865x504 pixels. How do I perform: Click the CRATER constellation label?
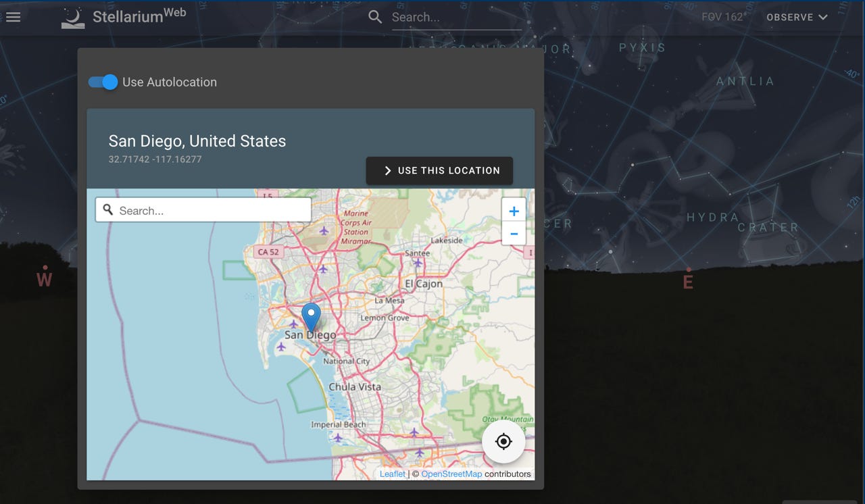pos(768,228)
